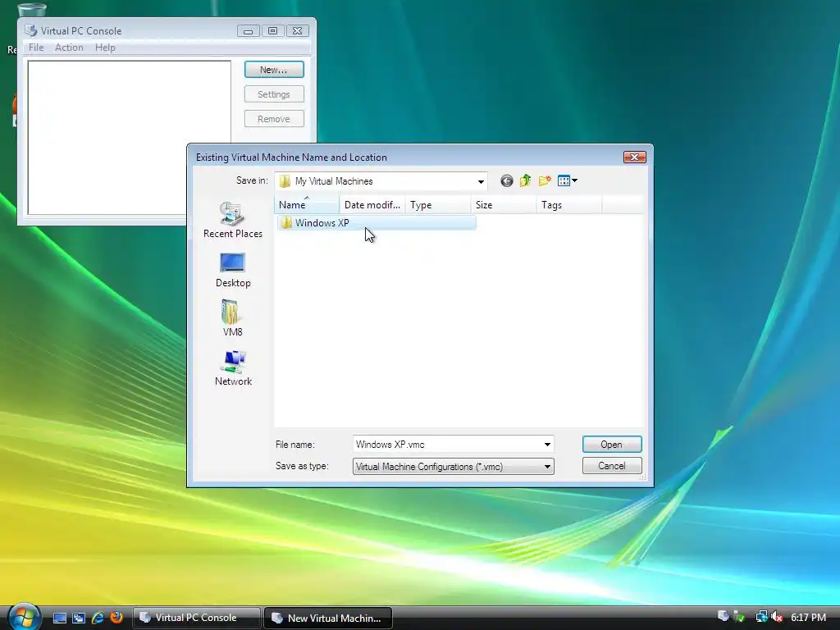Open the Views menu icon
The image size is (840, 630).
coord(564,181)
